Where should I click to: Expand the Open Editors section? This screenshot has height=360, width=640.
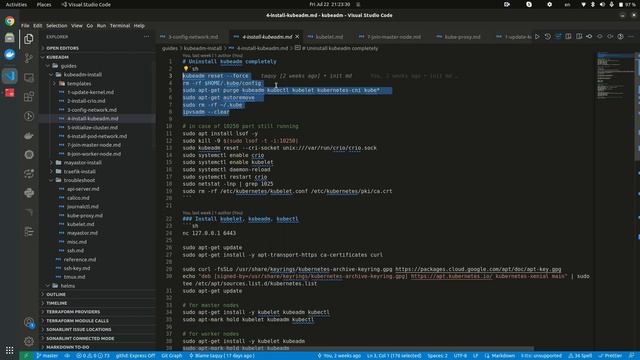pyautogui.click(x=97, y=48)
